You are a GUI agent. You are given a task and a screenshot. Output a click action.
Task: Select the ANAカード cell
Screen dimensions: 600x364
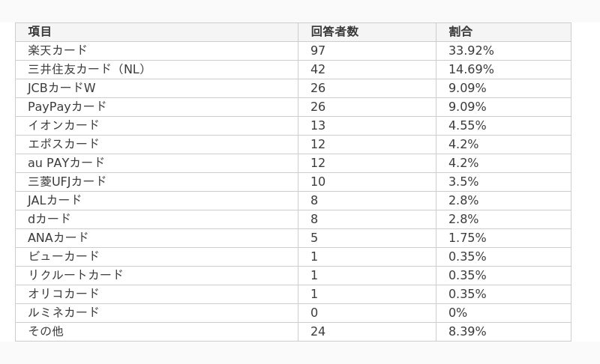157,237
